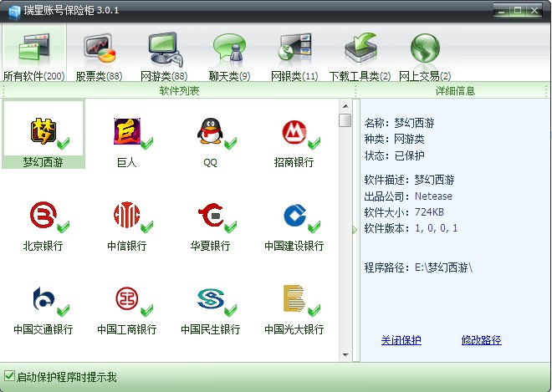Select the 中国光大银行 bank icon

(x=294, y=298)
